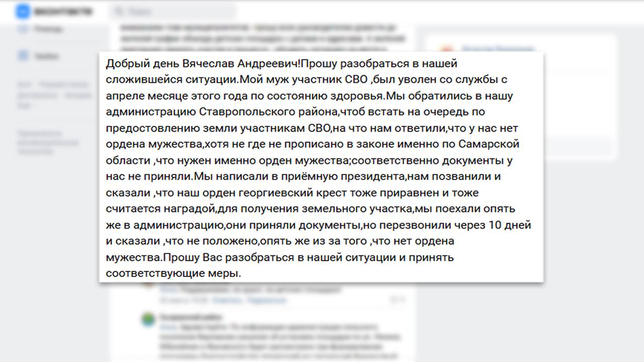This screenshot has height=362, width=644.
Task: Click the blue VK logo icon
Action: pos(23,12)
